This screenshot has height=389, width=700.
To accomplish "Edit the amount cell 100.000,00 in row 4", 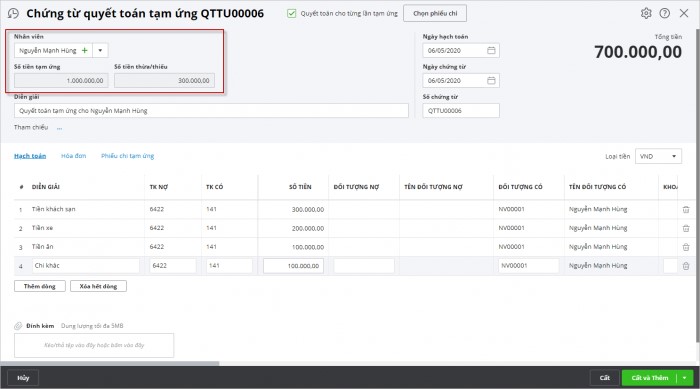I will [x=293, y=266].
